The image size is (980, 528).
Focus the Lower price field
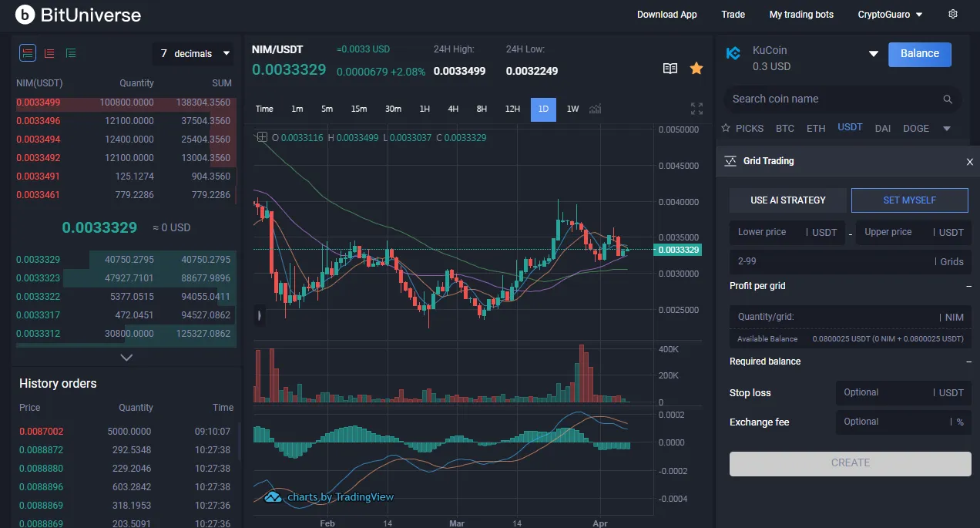coord(787,232)
